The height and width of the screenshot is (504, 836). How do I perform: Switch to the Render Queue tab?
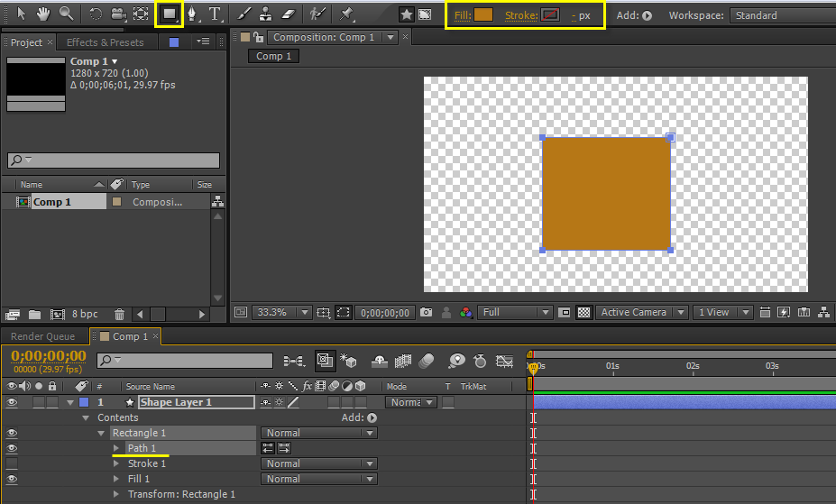click(x=42, y=336)
